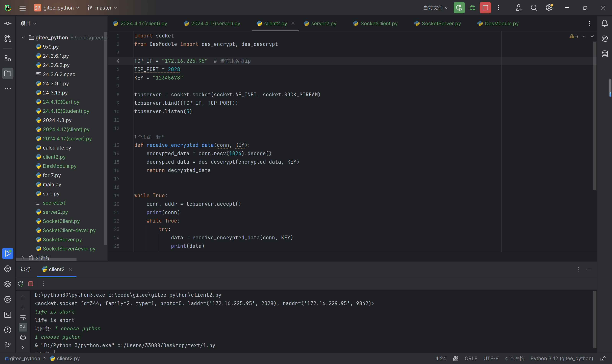
Task: Open the Database tool window
Action: 604,54
